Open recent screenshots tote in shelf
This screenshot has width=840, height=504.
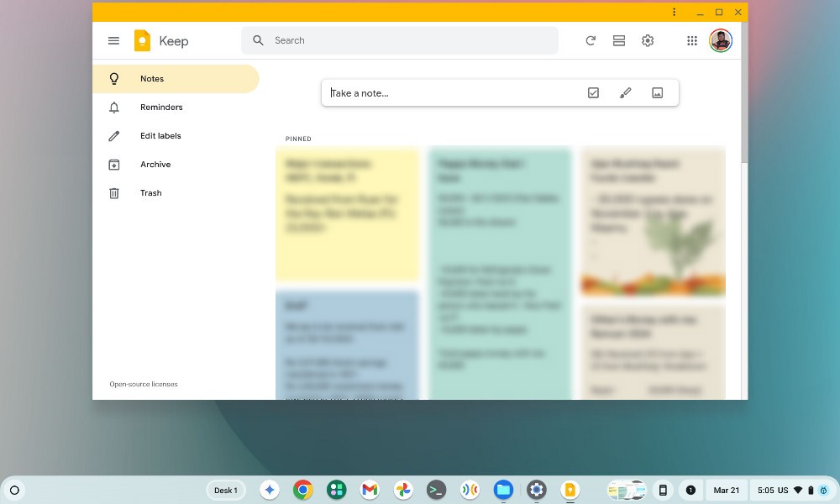627,490
